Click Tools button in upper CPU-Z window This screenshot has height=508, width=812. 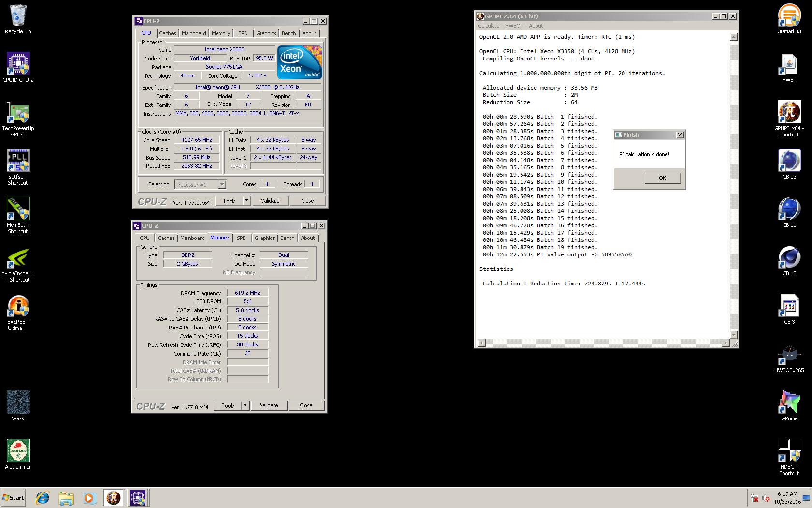pyautogui.click(x=229, y=201)
